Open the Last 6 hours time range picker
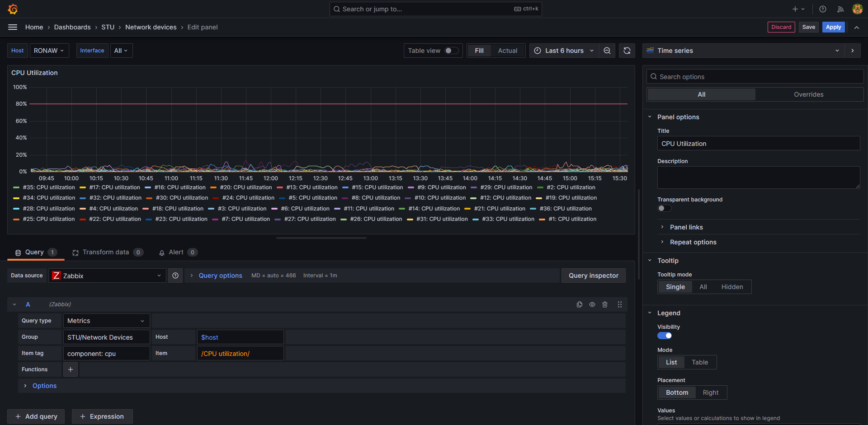 (x=563, y=51)
